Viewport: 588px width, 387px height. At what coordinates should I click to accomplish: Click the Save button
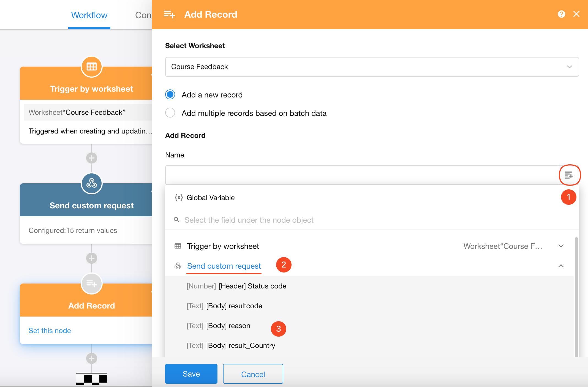tap(191, 374)
